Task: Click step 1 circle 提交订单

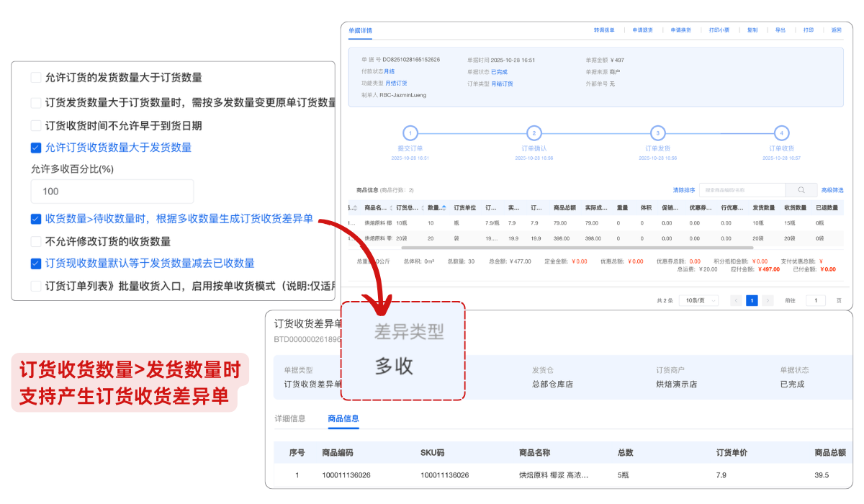Action: click(410, 133)
